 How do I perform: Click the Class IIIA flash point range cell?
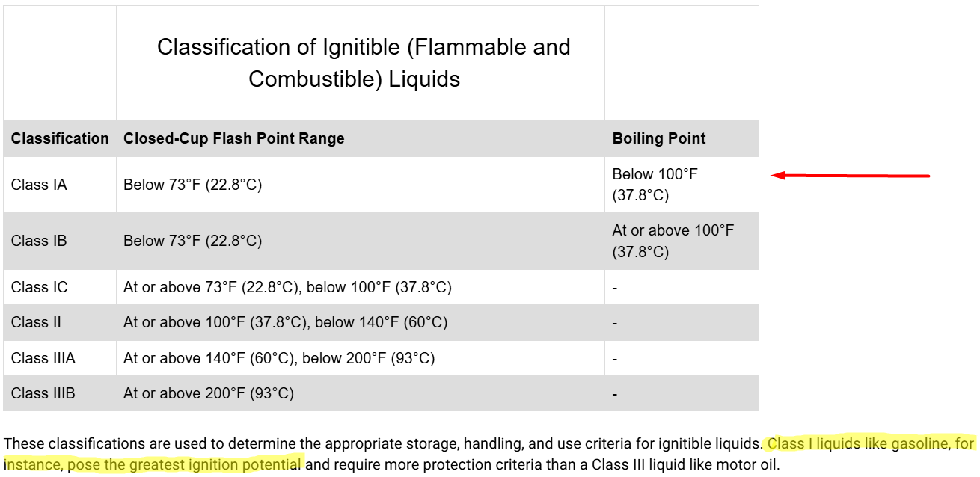pyautogui.click(x=278, y=358)
